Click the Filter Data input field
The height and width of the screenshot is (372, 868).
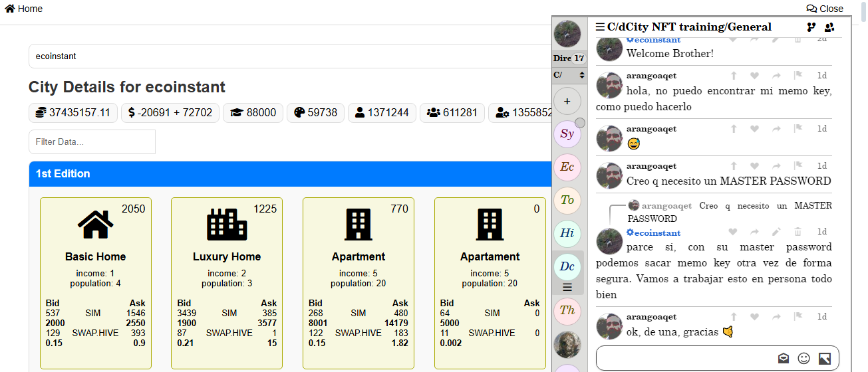pos(92,142)
